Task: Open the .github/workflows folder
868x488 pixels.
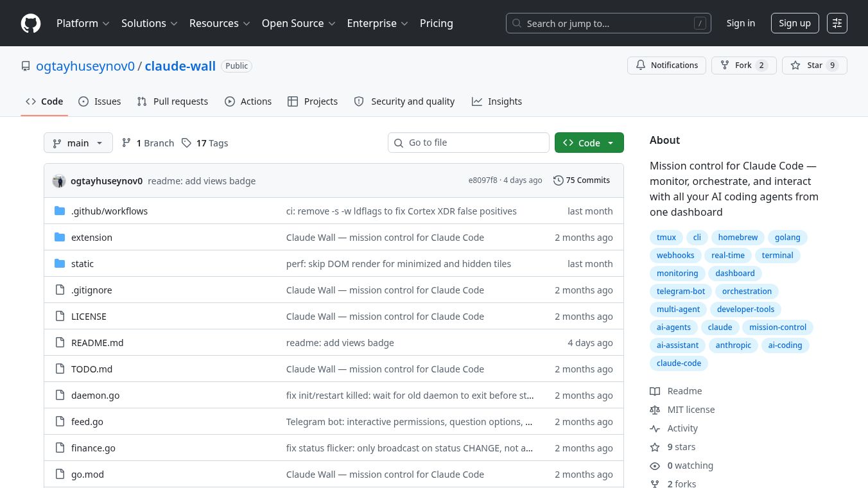Action: click(x=109, y=211)
